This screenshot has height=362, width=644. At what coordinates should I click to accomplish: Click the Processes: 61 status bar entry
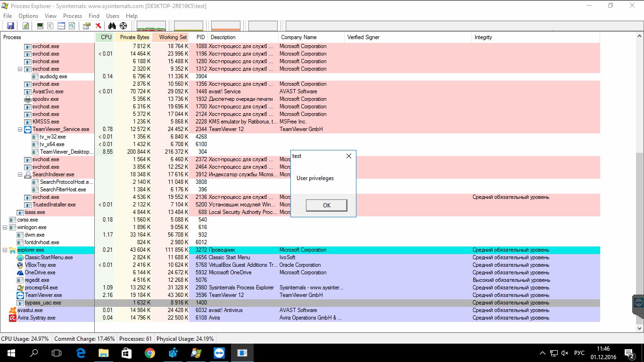coord(135,338)
